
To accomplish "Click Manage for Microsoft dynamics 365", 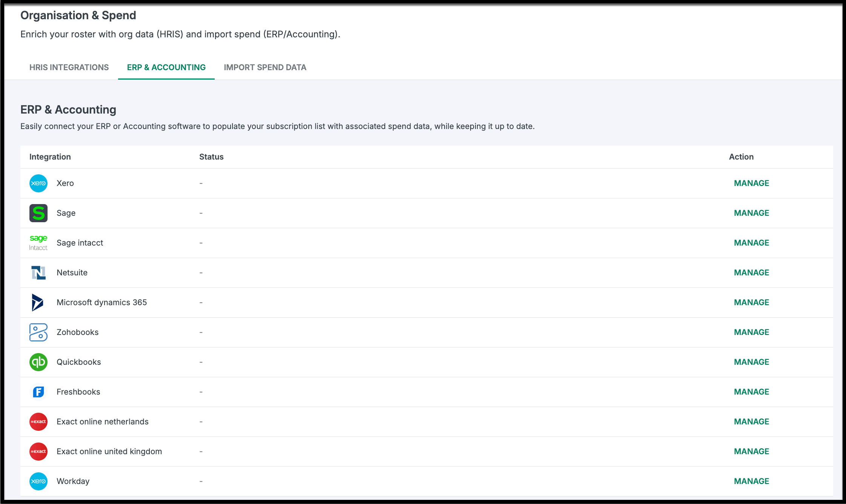I will point(751,303).
